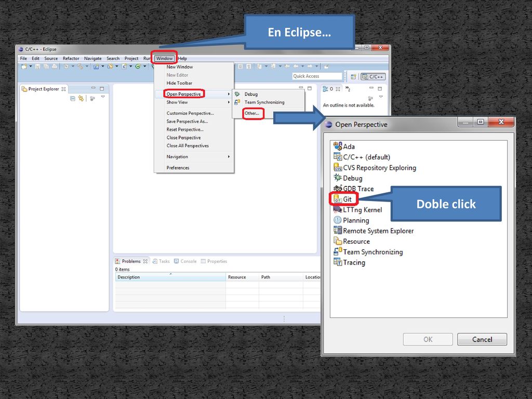Image resolution: width=532 pixels, height=399 pixels.
Task: Sort Problems by the Description column header
Action: (x=170, y=277)
